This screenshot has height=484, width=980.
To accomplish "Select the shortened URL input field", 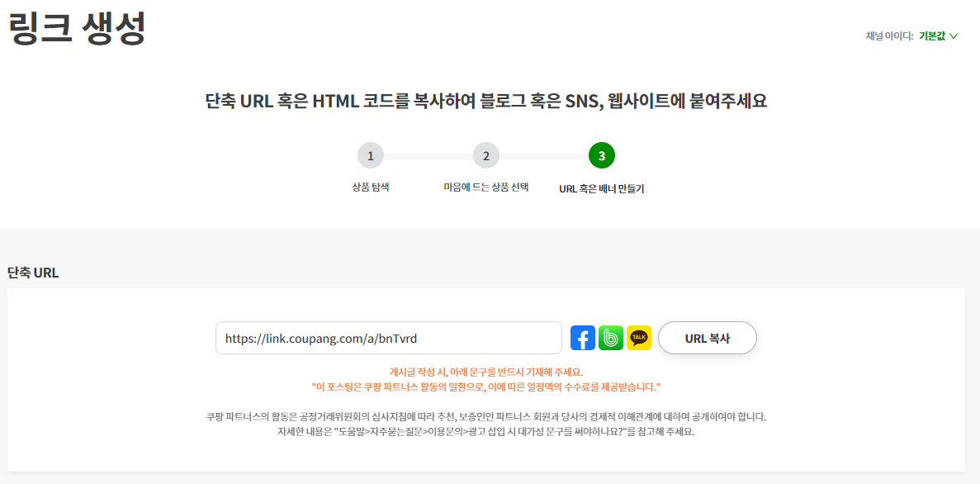I will pyautogui.click(x=389, y=339).
